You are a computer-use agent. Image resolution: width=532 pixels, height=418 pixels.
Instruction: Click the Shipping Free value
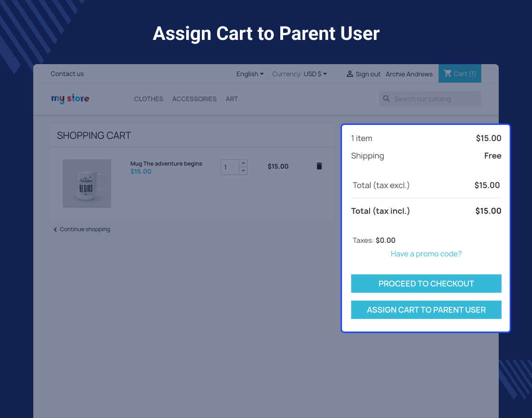point(493,156)
